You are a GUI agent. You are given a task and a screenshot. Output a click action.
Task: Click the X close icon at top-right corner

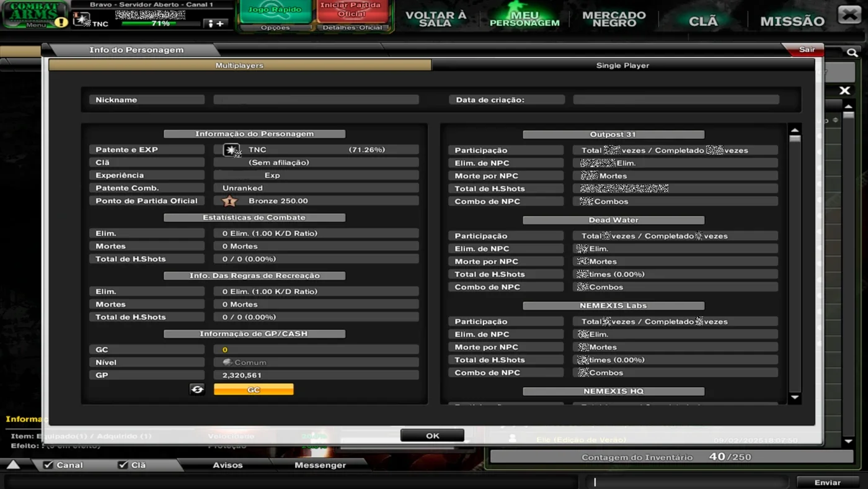(849, 14)
